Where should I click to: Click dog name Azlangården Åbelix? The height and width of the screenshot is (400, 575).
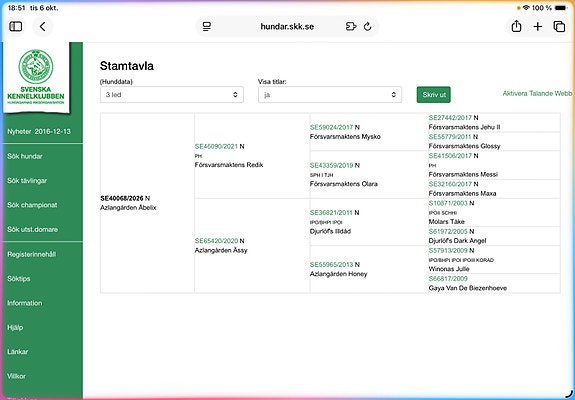(x=128, y=208)
